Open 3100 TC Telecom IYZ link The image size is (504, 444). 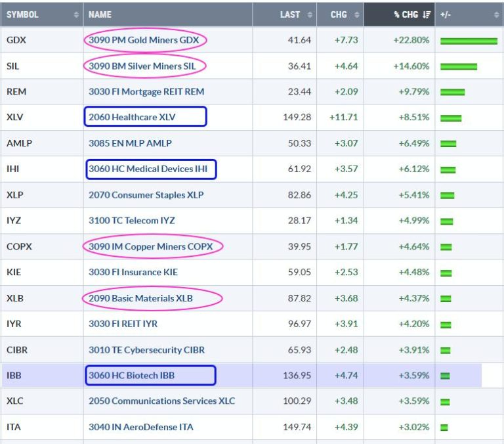[x=131, y=221]
